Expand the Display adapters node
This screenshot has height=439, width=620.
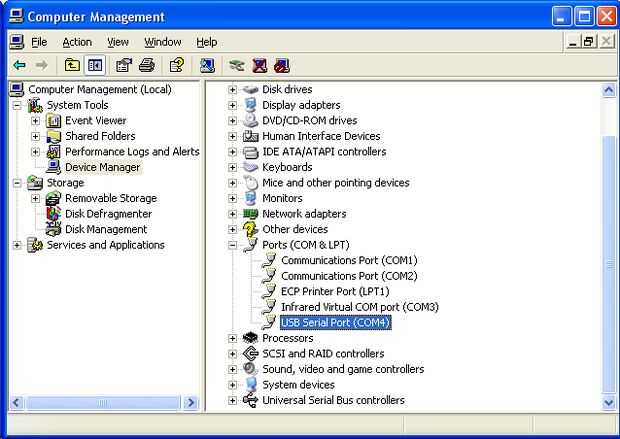coord(232,105)
